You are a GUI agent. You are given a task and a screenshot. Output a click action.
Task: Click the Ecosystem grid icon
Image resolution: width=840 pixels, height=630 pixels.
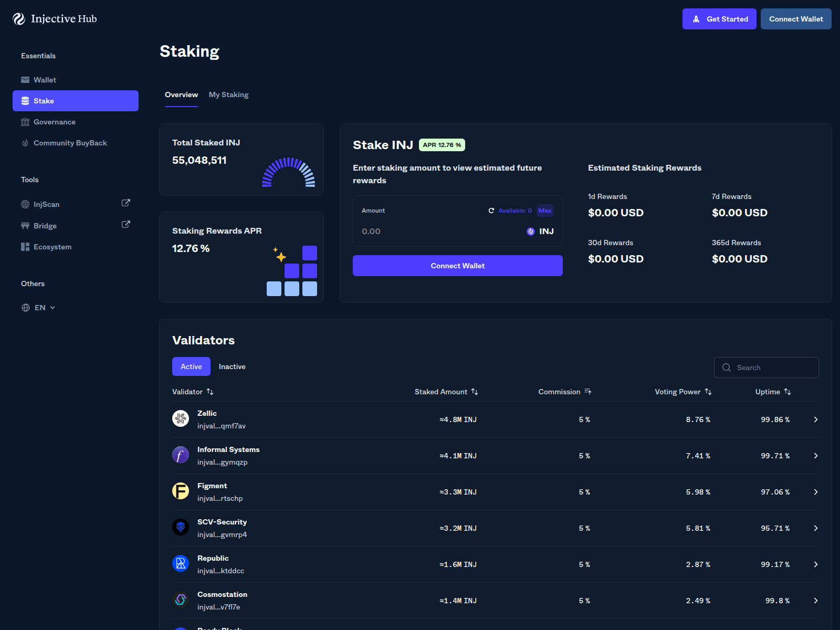click(x=25, y=247)
